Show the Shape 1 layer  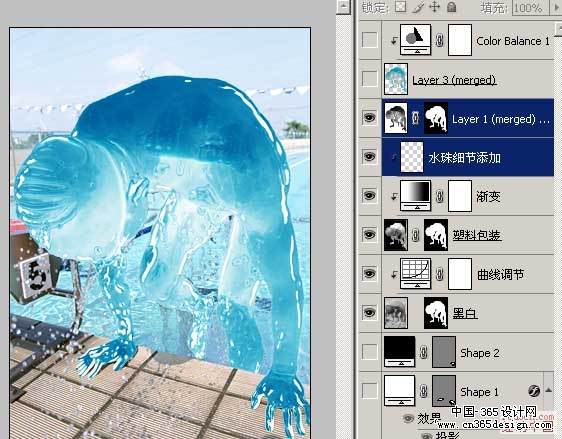[x=370, y=391]
